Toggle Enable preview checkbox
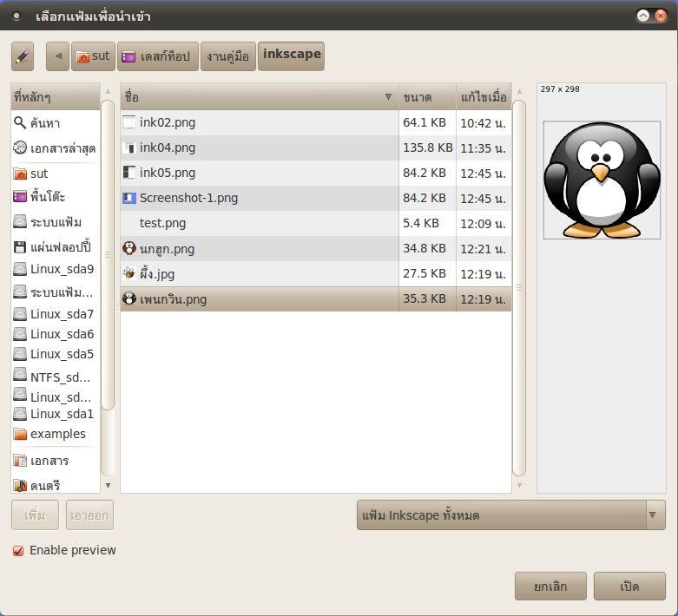 [18, 550]
